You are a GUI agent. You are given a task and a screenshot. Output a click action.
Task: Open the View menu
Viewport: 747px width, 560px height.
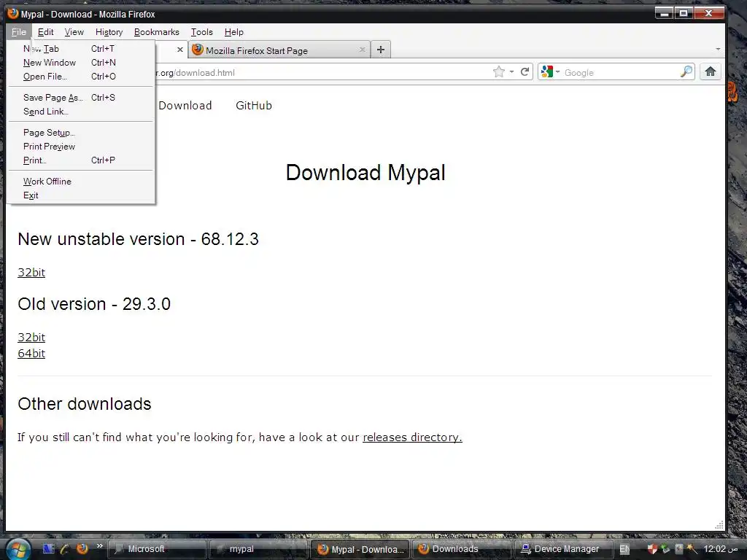(x=74, y=32)
